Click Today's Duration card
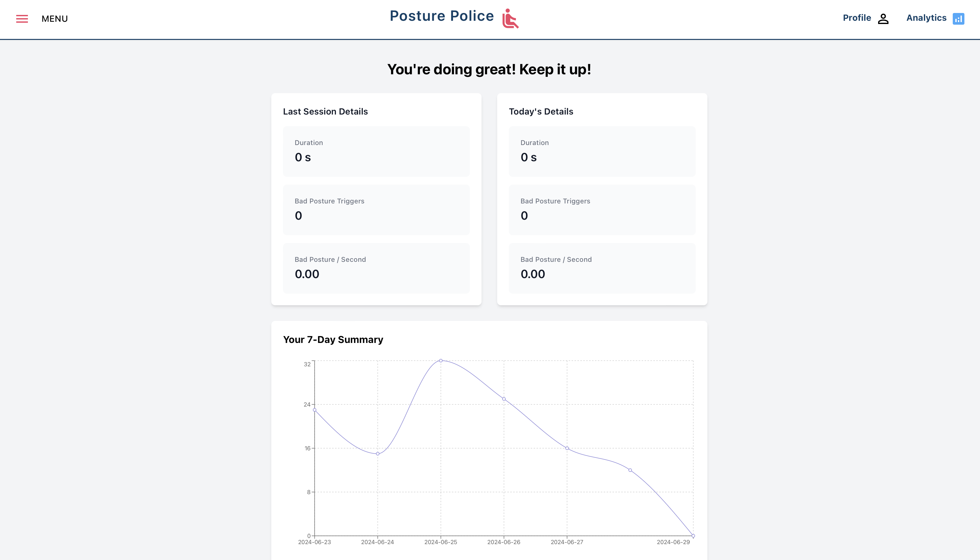 pos(602,152)
